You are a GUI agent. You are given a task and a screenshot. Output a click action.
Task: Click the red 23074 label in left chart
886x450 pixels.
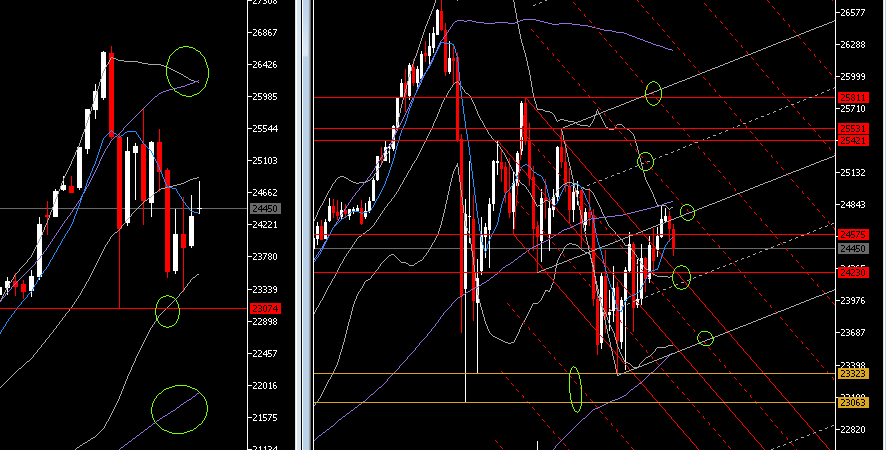(x=264, y=309)
